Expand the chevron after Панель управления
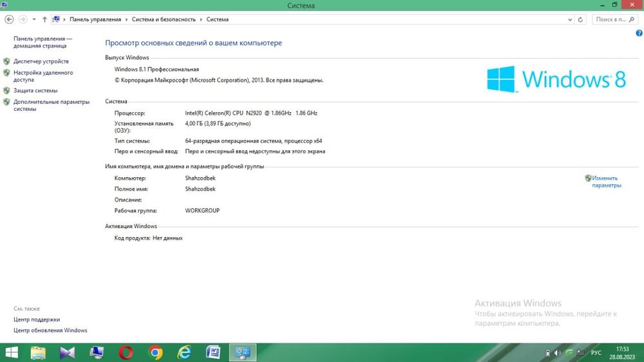Viewport: 644px width, 362px height. click(x=126, y=19)
